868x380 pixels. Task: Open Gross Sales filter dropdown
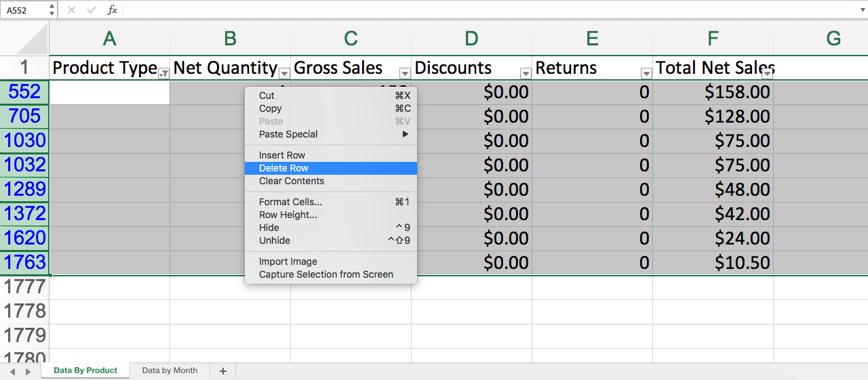[x=405, y=73]
